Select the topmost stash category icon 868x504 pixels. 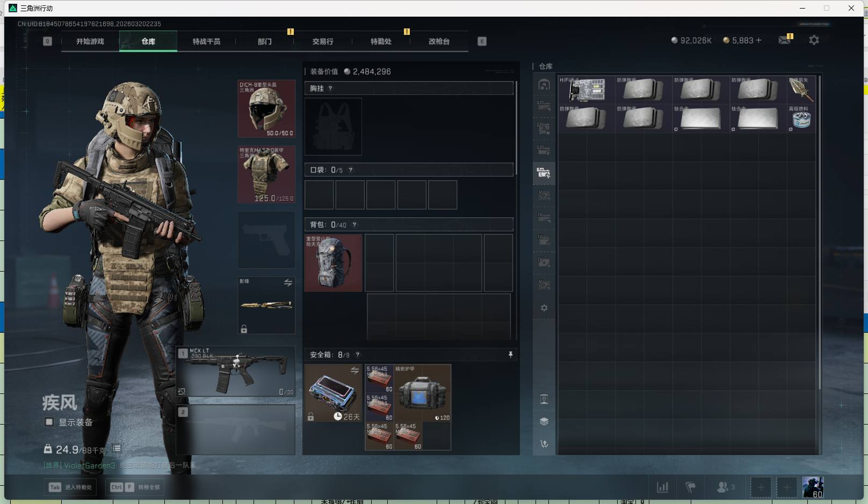544,85
